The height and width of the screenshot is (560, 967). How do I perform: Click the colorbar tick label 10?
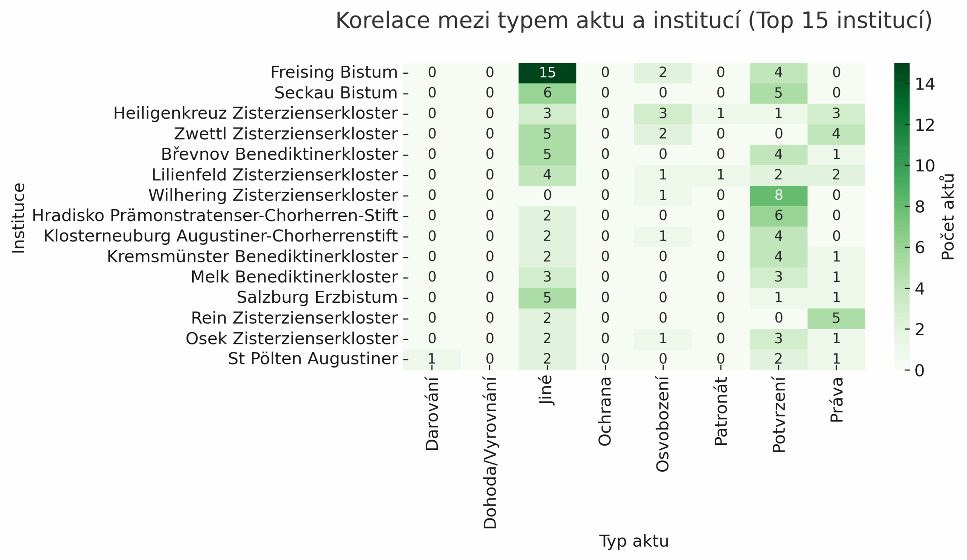click(x=925, y=166)
